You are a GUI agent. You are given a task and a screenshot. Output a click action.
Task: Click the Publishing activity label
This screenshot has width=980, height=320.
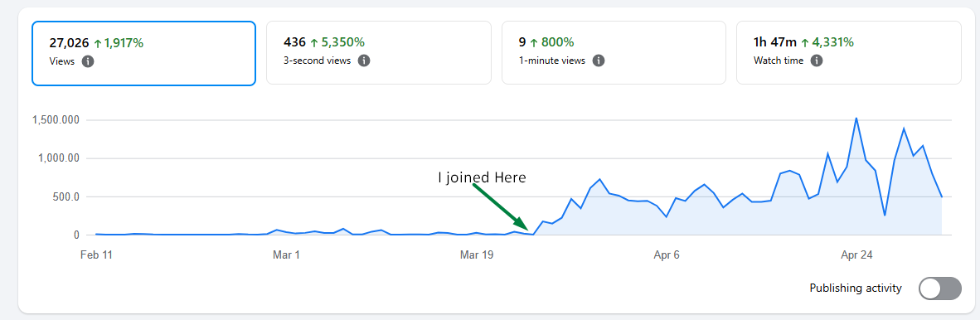[x=856, y=288]
